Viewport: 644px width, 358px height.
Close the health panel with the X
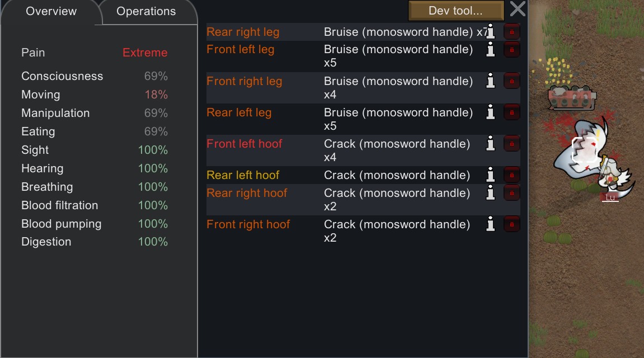point(518,8)
